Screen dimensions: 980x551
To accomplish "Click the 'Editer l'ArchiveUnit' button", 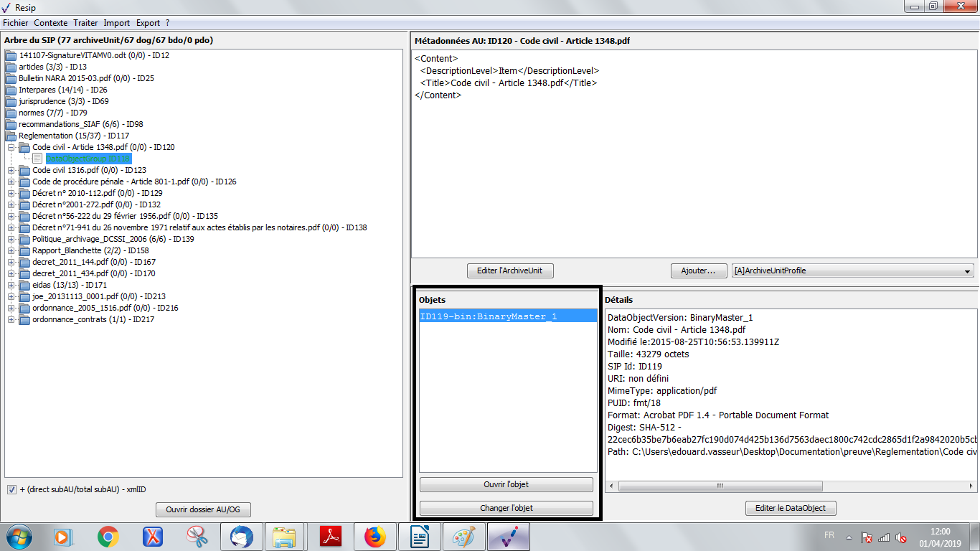I will [x=510, y=271].
